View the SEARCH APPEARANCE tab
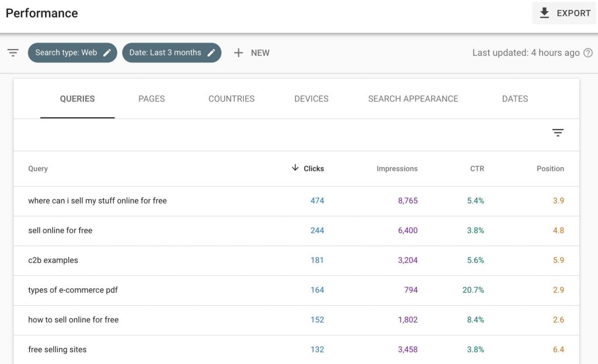The height and width of the screenshot is (364, 598). pyautogui.click(x=413, y=99)
